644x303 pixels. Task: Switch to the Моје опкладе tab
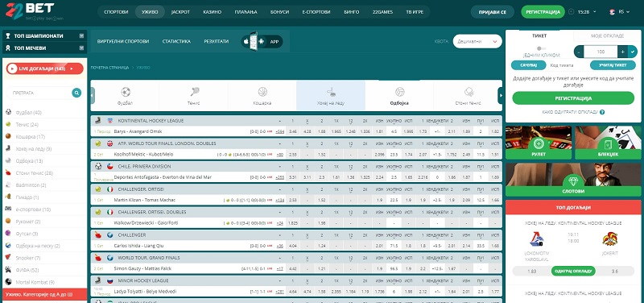tap(607, 35)
